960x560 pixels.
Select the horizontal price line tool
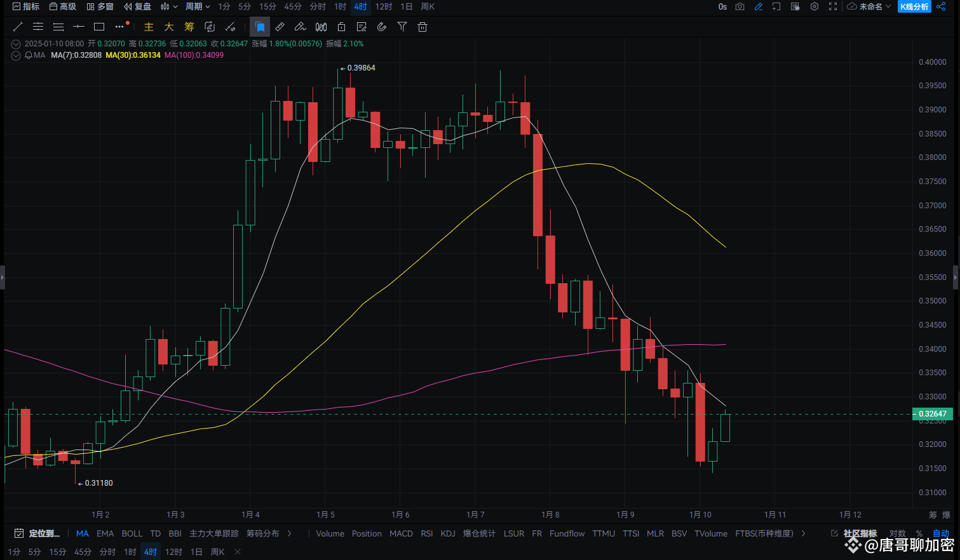(79, 27)
